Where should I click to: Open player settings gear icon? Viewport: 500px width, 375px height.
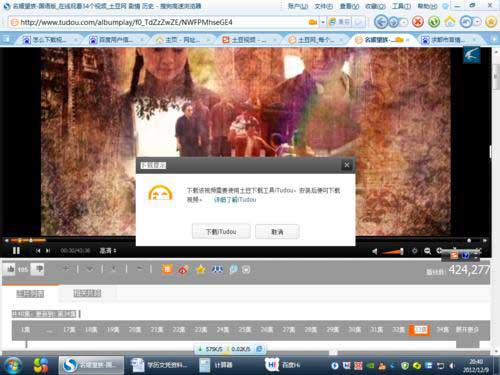click(415, 251)
